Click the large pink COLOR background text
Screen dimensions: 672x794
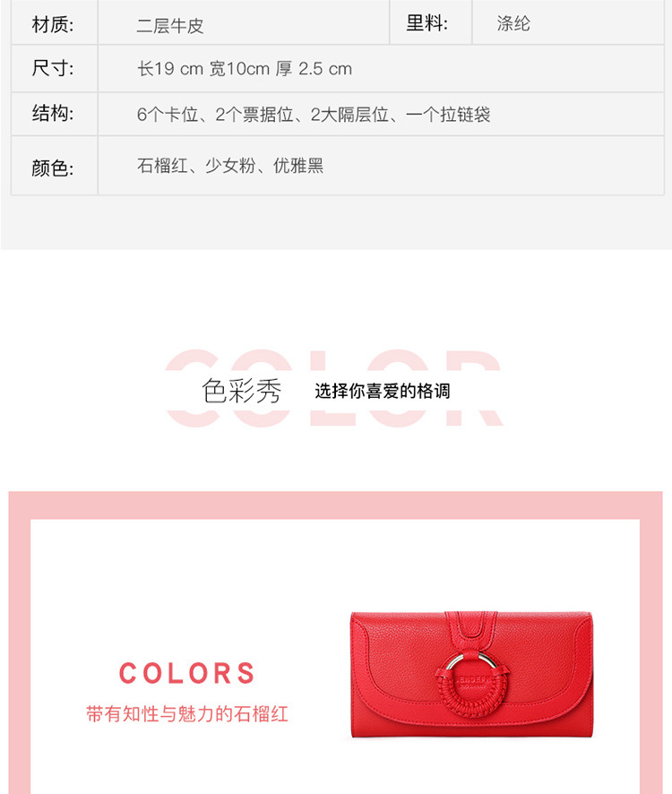[x=333, y=388]
